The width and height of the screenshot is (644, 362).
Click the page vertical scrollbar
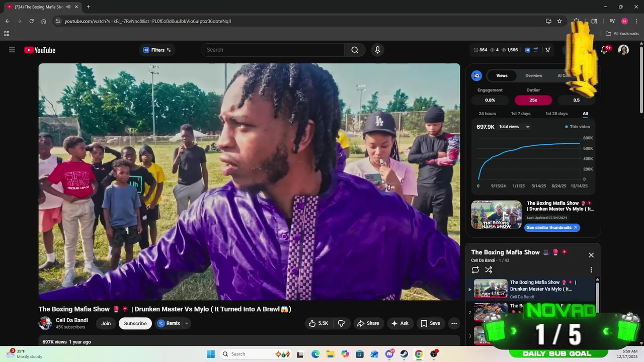[641, 80]
